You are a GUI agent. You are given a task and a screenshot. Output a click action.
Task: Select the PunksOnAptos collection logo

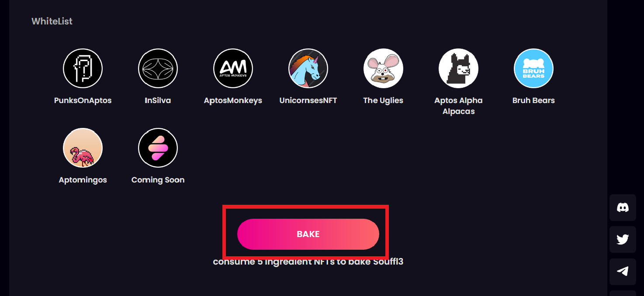coord(83,69)
